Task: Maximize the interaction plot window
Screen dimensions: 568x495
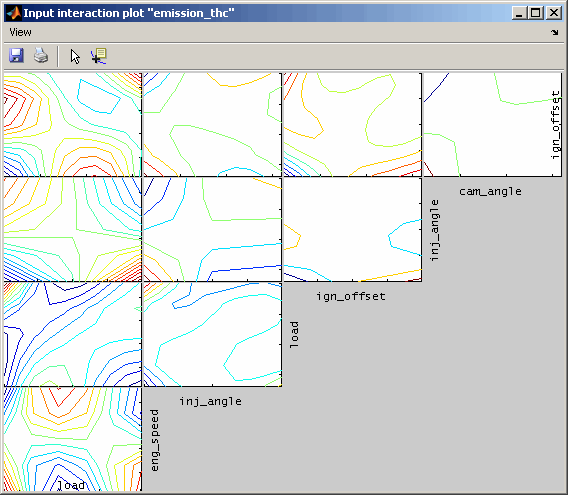Action: [536, 13]
